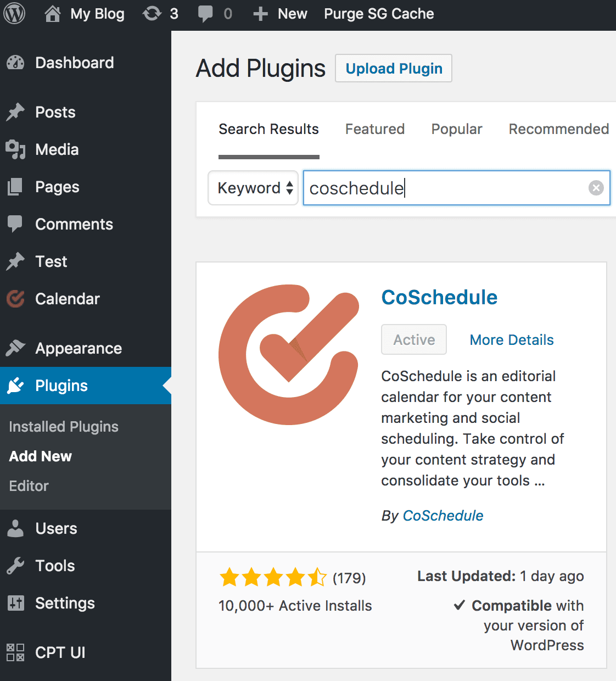Open the comments bubble icon in admin bar
Image resolution: width=616 pixels, height=681 pixels.
(205, 14)
